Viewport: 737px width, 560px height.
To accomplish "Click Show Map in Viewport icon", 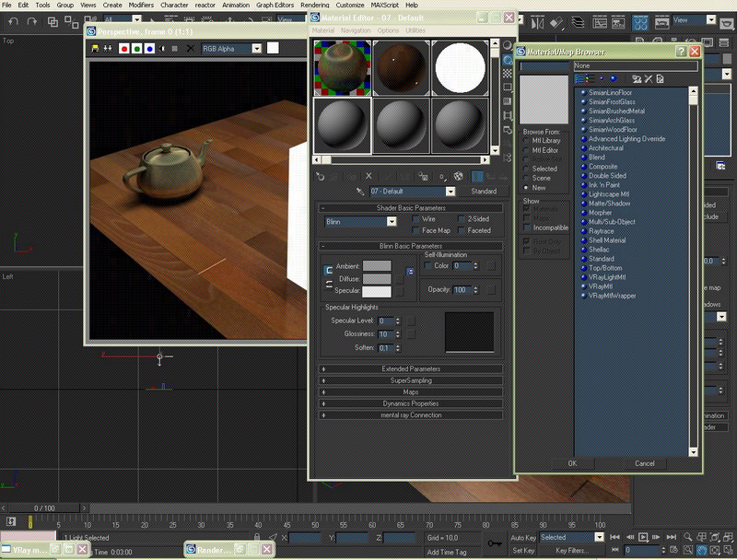I will (x=458, y=177).
